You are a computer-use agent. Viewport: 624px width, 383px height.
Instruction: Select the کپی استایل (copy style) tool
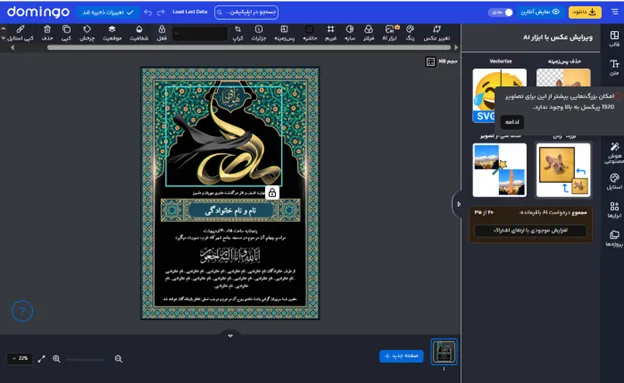click(20, 33)
